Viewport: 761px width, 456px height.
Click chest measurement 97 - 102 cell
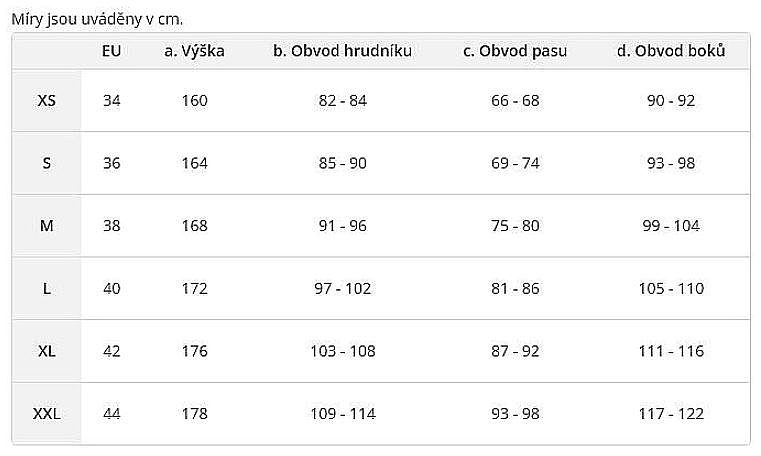click(343, 288)
